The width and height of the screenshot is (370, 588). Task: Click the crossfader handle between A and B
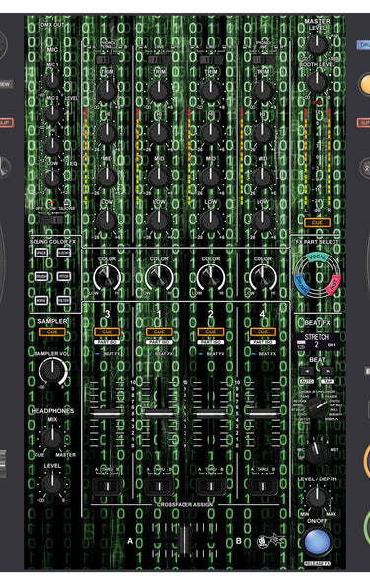[x=185, y=541]
